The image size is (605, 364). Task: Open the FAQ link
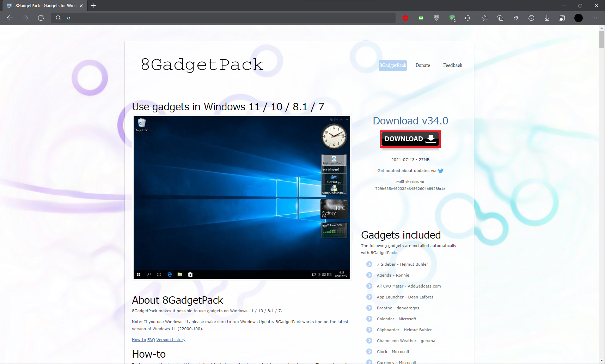(x=151, y=340)
